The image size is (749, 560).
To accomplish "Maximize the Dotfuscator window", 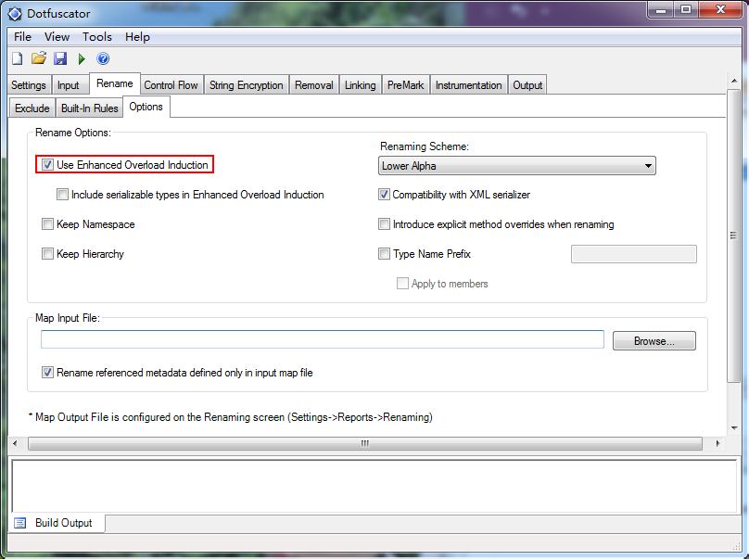I will pyautogui.click(x=686, y=9).
